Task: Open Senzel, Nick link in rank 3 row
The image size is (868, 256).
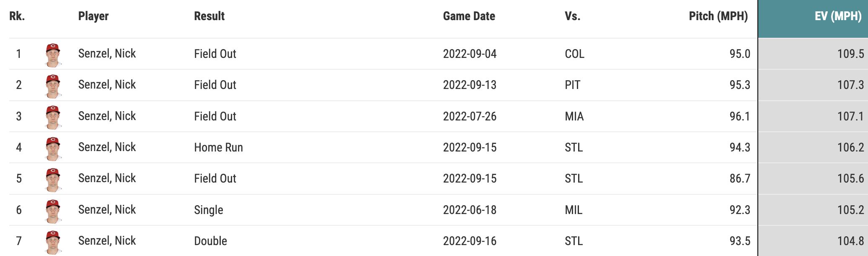Action: tap(107, 116)
